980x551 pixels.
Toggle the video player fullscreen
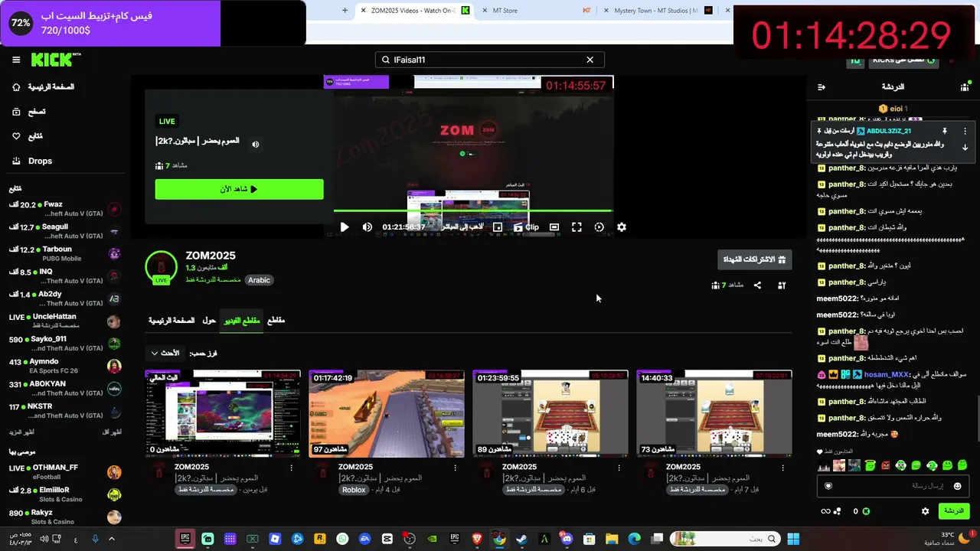click(577, 227)
